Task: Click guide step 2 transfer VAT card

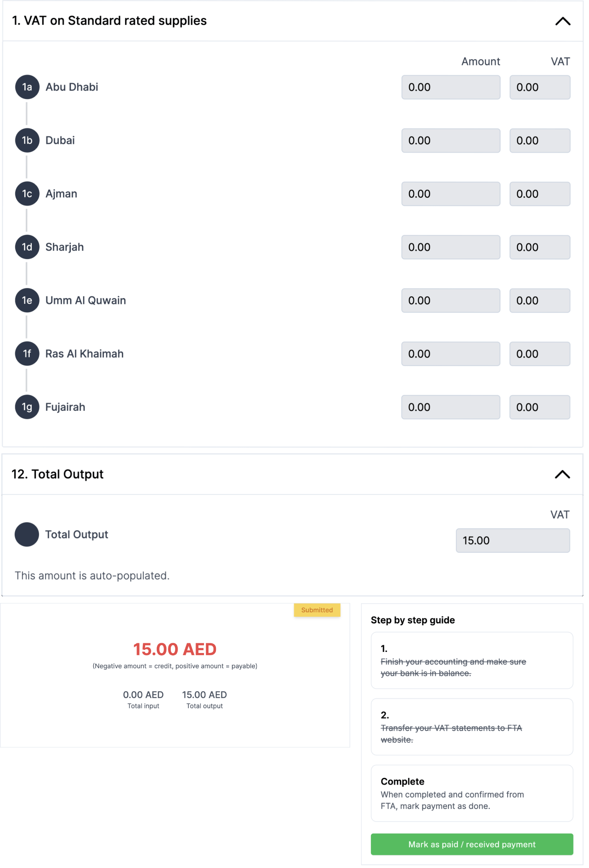Action: click(471, 727)
